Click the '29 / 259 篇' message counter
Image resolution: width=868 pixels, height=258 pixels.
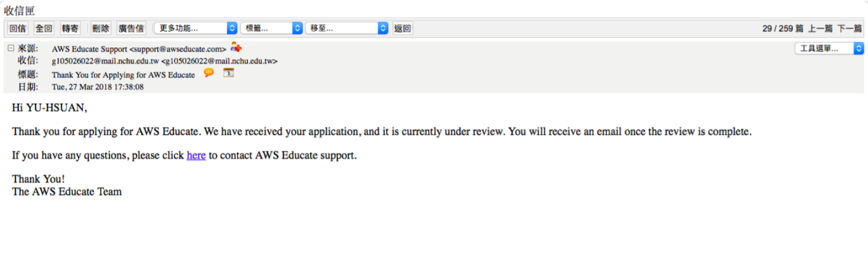[783, 28]
